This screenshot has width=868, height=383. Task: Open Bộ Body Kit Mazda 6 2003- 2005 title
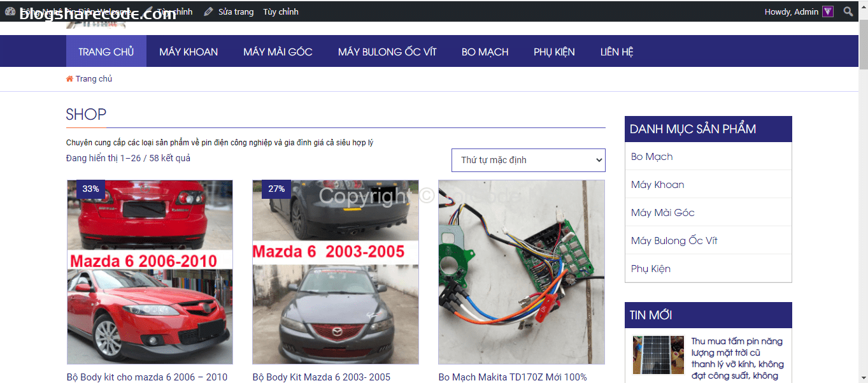click(322, 377)
